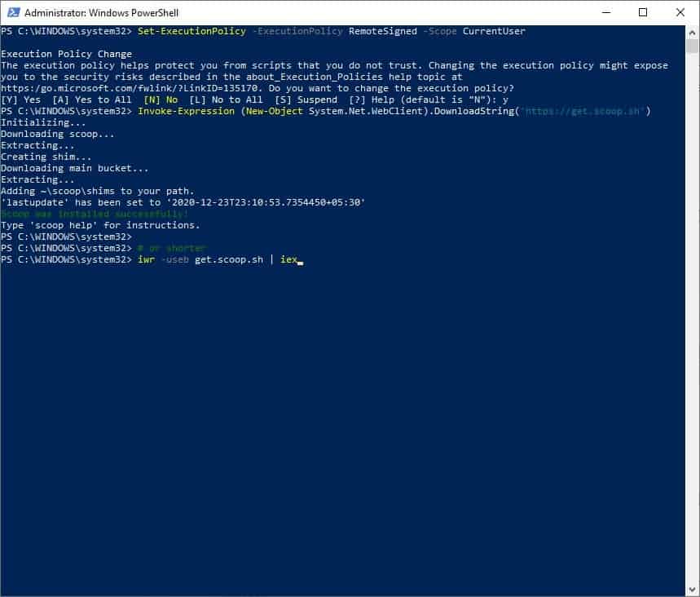Click the 'Creating shim...' output line
Image resolution: width=700 pixels, height=597 pixels.
point(46,157)
